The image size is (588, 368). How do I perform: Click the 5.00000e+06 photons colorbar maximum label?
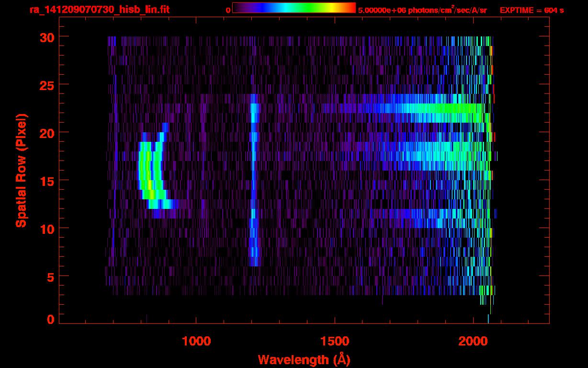[x=422, y=10]
